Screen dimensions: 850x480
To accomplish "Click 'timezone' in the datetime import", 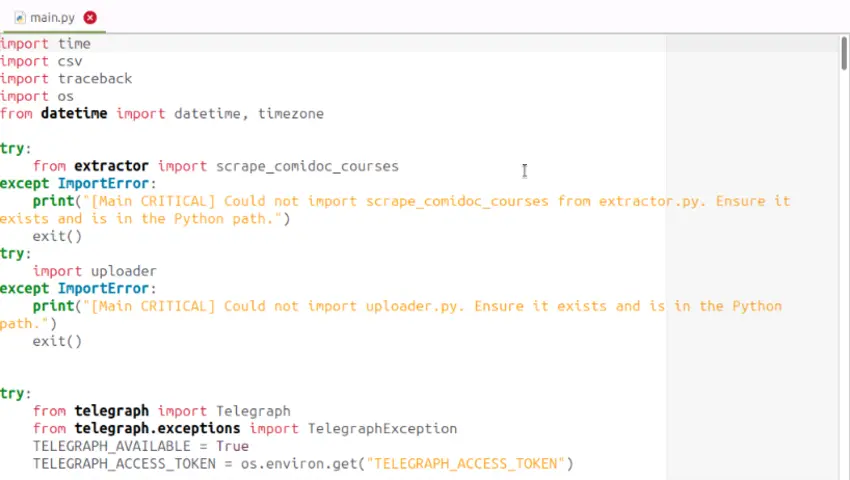I will click(290, 114).
